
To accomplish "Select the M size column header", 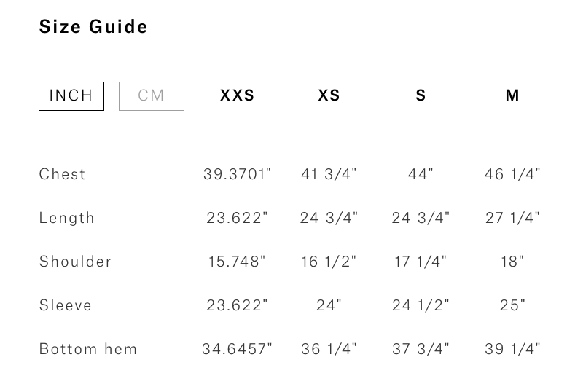I will coord(512,95).
